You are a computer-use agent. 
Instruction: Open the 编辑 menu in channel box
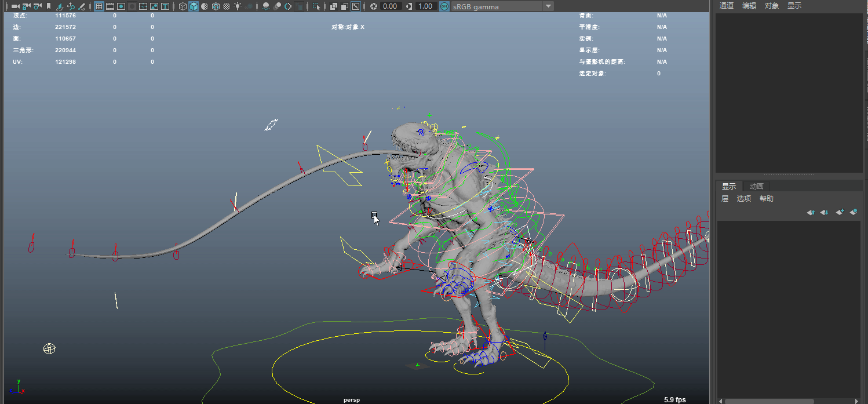(x=749, y=6)
